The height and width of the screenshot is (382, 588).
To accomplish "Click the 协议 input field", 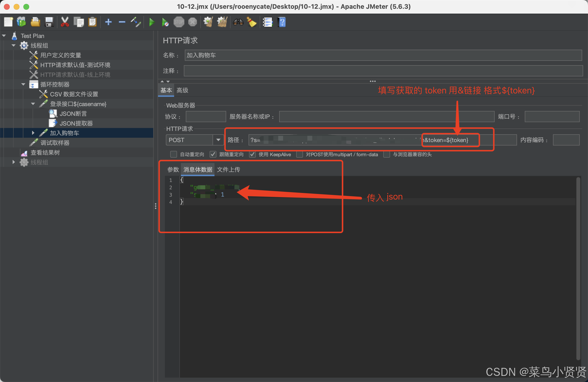I will [206, 117].
